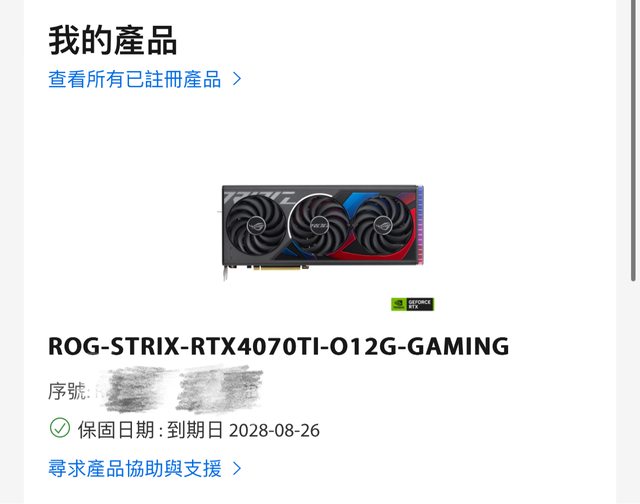Click the STRIX logo text on card shroud
Screen dimensions: 640x504
(x=260, y=197)
